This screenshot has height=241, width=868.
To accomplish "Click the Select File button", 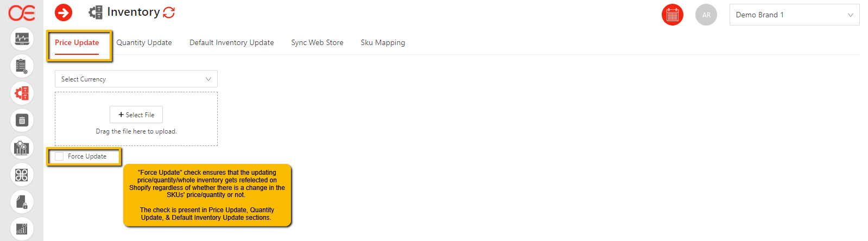I will 136,115.
